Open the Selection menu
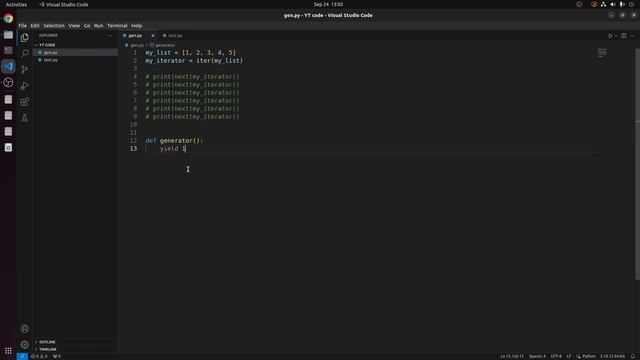Image resolution: width=640 pixels, height=360 pixels. click(54, 25)
